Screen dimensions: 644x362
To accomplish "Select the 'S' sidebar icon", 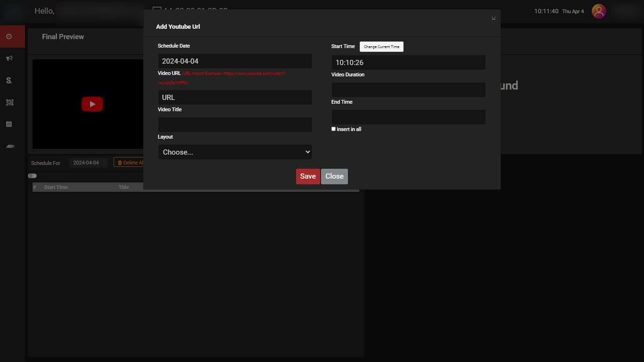I will (x=9, y=81).
